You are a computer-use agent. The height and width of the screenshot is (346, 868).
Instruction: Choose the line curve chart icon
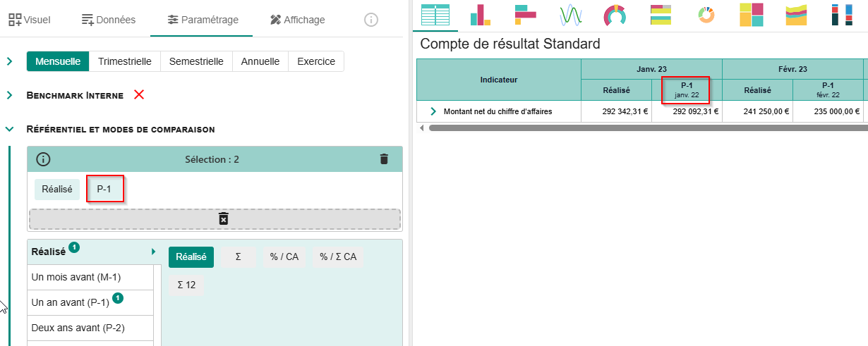pos(570,15)
